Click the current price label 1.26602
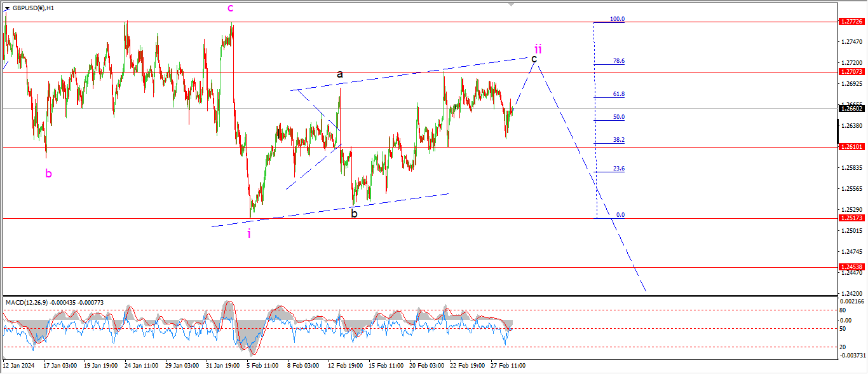868x374 pixels. 851,109
